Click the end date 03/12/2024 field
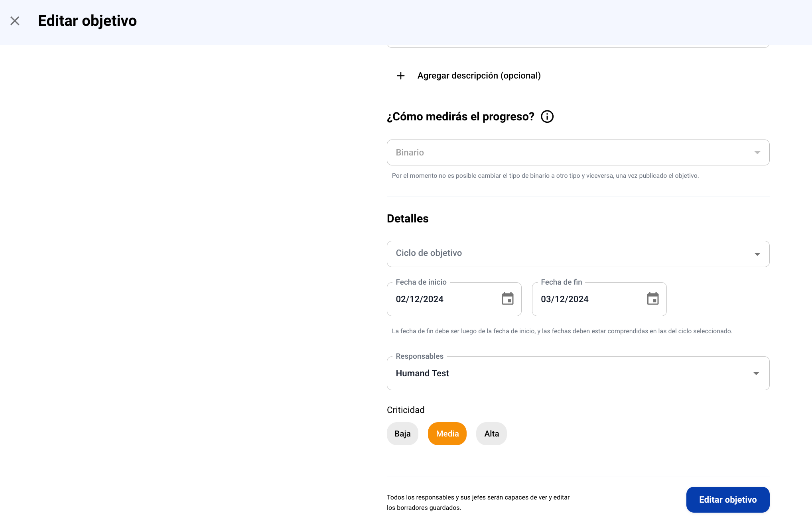This screenshot has height=523, width=812. point(565,299)
